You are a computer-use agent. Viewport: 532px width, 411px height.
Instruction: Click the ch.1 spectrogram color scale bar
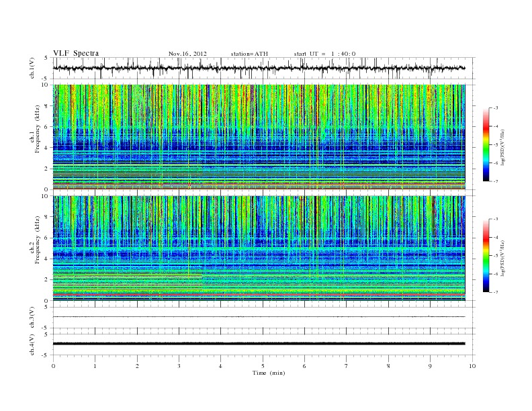click(486, 144)
